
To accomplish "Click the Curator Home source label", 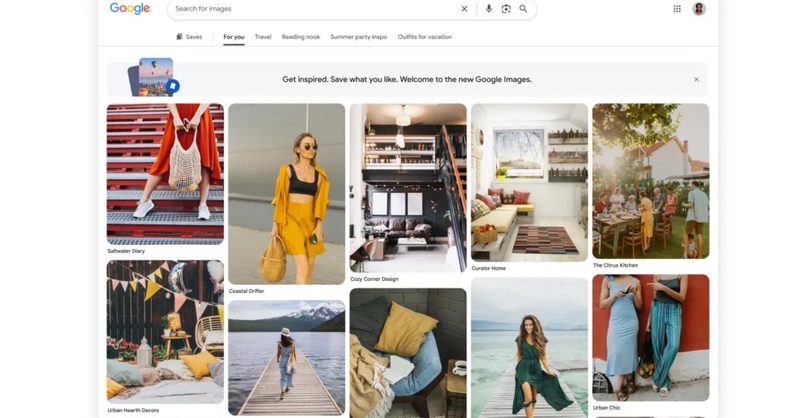I will click(x=489, y=268).
